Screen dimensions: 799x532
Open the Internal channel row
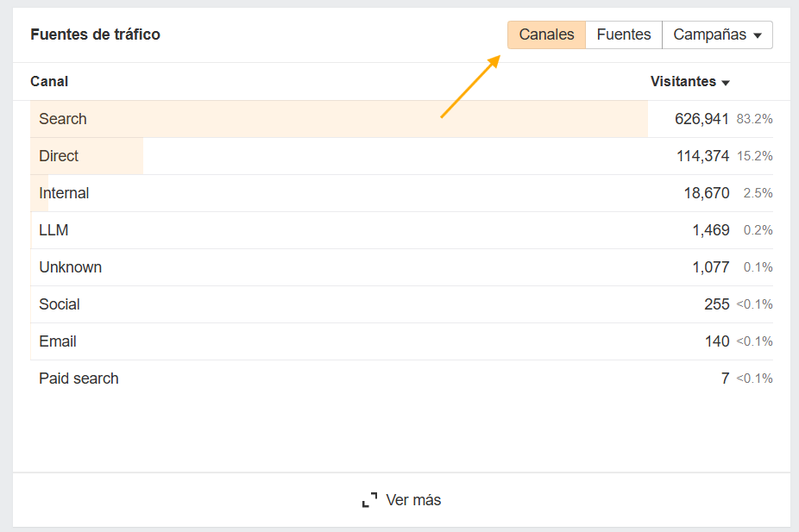pyautogui.click(x=64, y=193)
